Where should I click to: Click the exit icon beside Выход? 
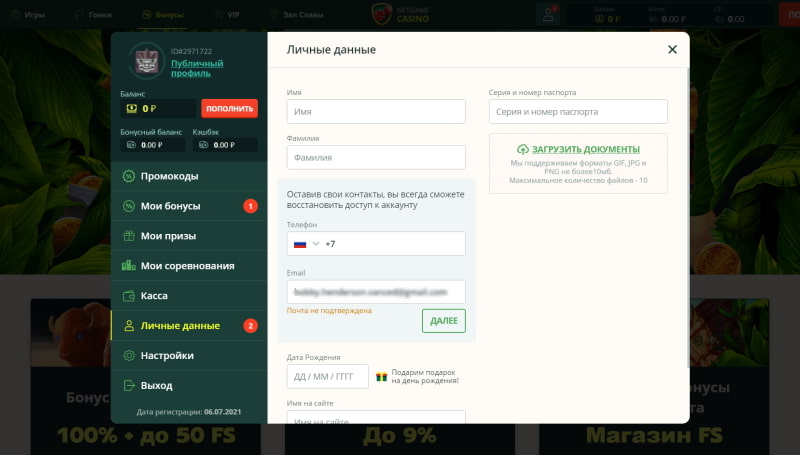pos(128,385)
